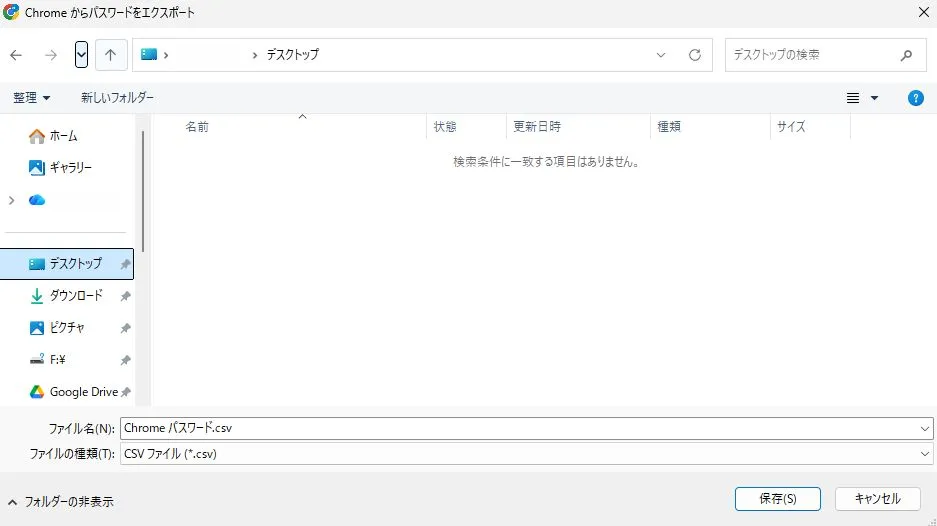
Task: Click キャンセル to cancel export
Action: [877, 499]
